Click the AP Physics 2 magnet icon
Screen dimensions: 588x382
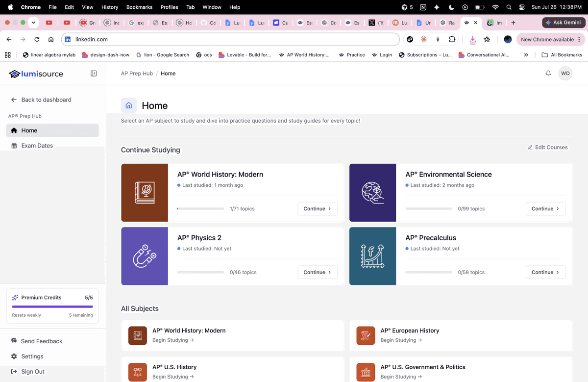[x=145, y=256]
